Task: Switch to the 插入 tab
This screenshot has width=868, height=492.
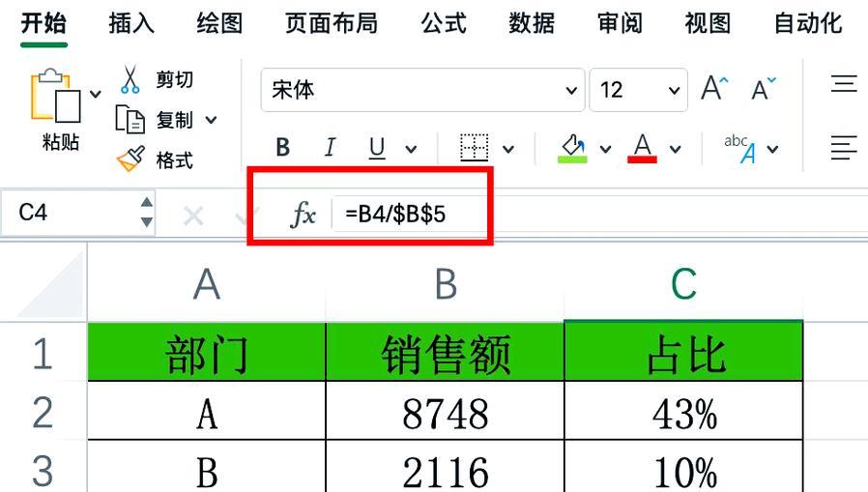Action: point(131,24)
